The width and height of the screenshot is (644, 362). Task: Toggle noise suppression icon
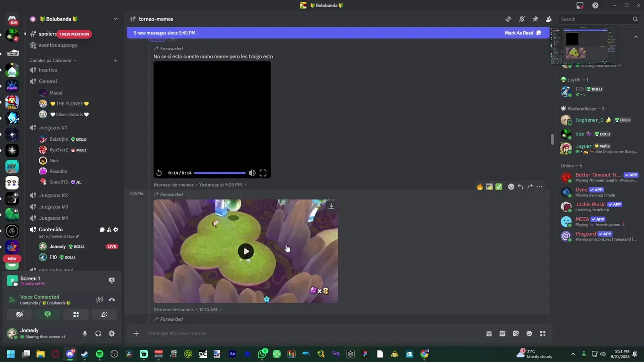100,300
